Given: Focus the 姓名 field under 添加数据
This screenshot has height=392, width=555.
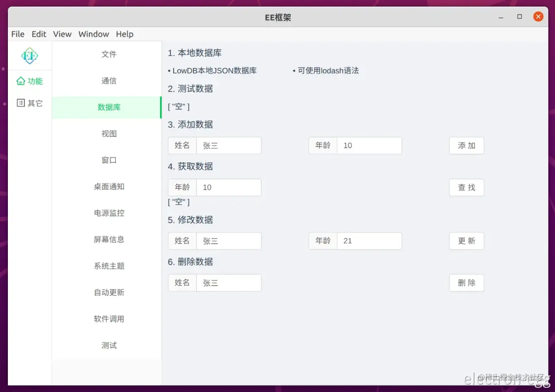Looking at the screenshot, I should [x=229, y=145].
